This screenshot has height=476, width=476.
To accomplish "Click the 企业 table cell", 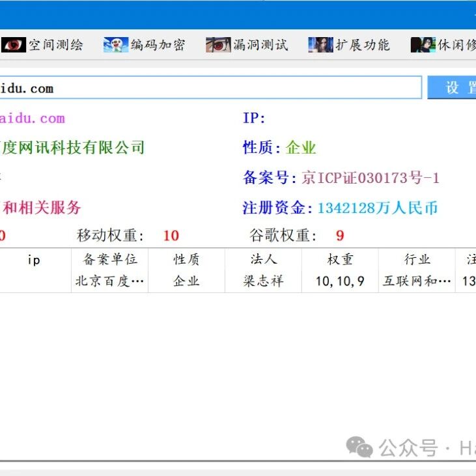I will (x=186, y=281).
